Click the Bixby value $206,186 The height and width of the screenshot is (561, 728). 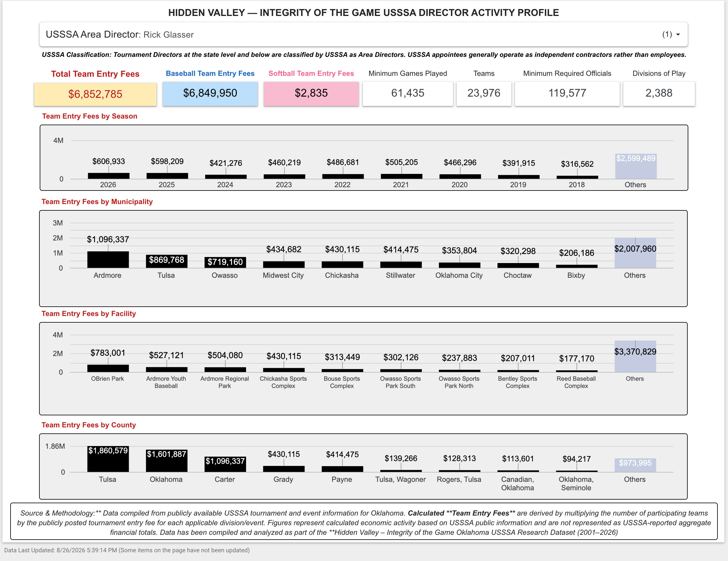[x=577, y=253]
